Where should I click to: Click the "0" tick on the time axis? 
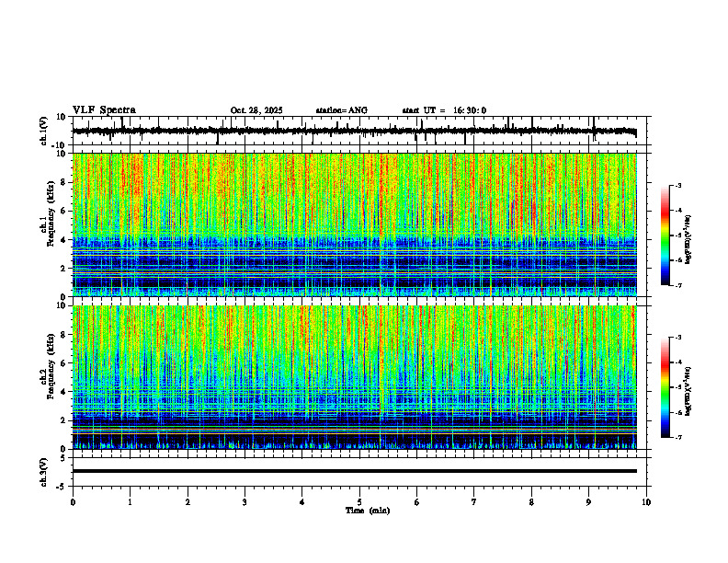(x=73, y=502)
